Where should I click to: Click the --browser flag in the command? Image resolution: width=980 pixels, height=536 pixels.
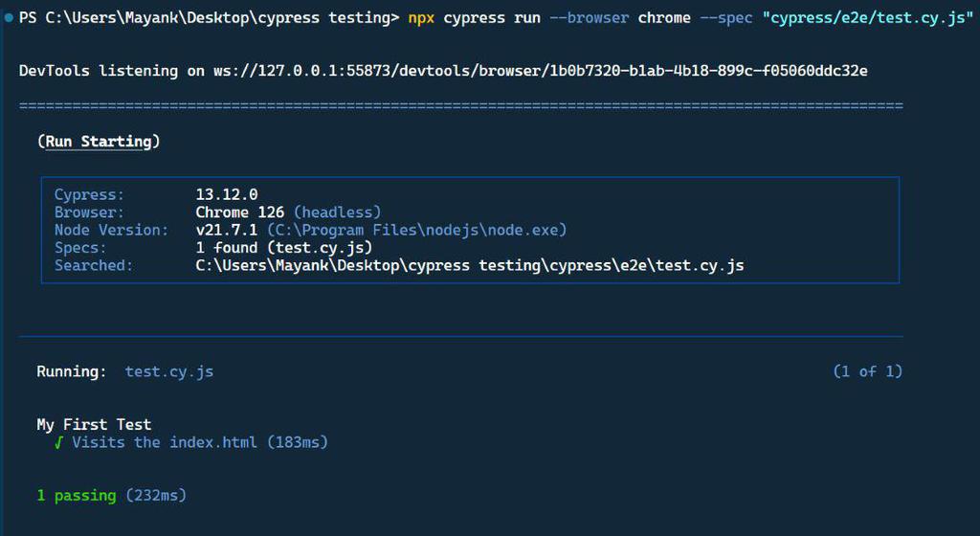pos(590,18)
